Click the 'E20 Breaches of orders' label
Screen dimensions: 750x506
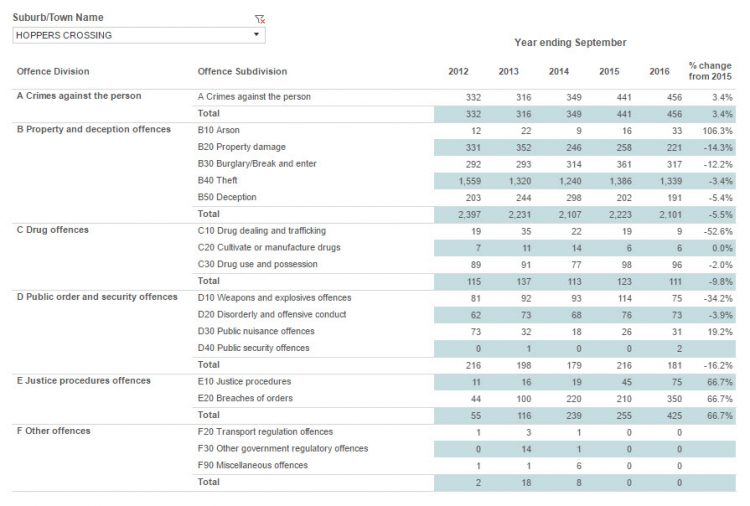[246, 398]
